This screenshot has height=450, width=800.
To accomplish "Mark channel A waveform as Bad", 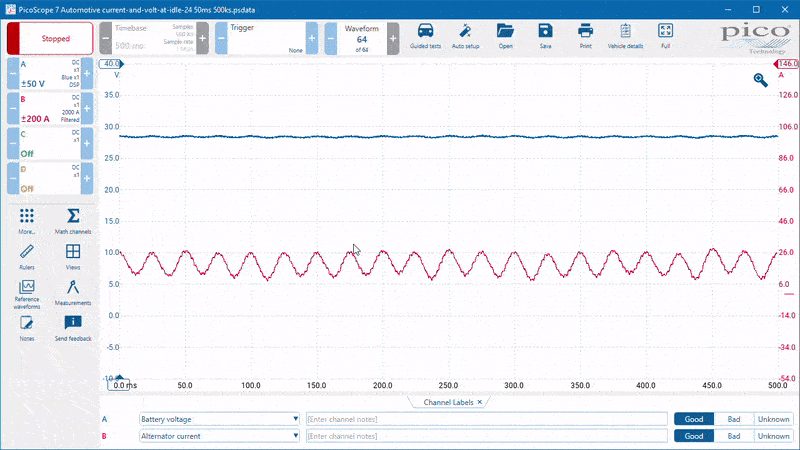I will tap(734, 419).
